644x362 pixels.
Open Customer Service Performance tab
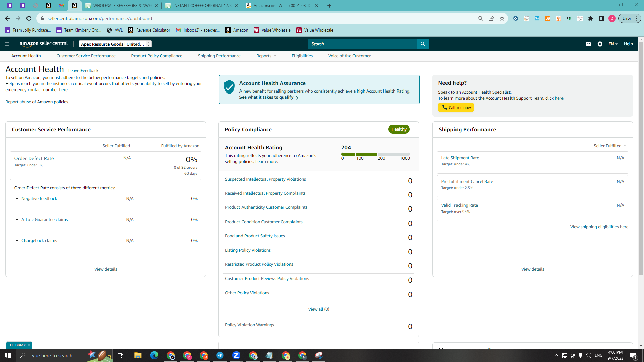pos(86,56)
